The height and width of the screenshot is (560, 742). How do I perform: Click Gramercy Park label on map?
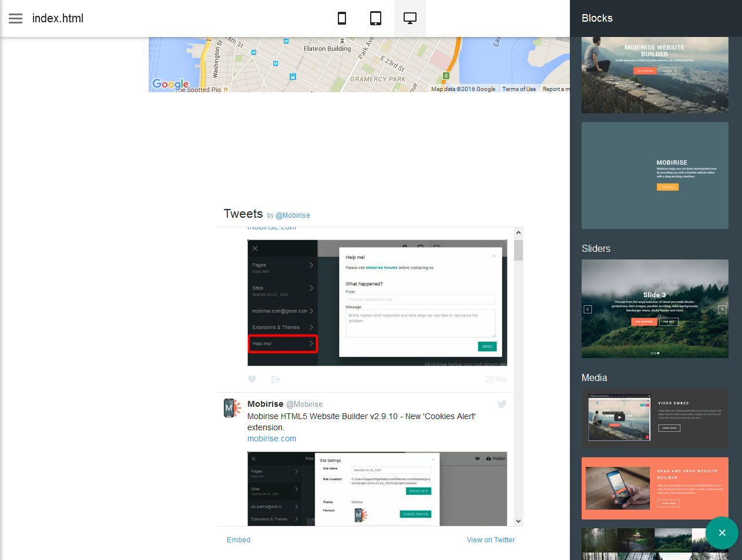click(x=378, y=79)
